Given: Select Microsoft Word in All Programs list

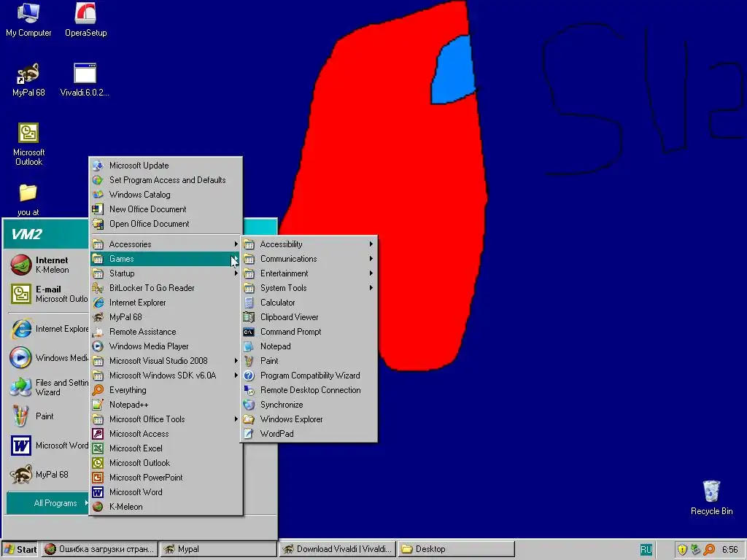Looking at the screenshot, I should [x=166, y=492].
